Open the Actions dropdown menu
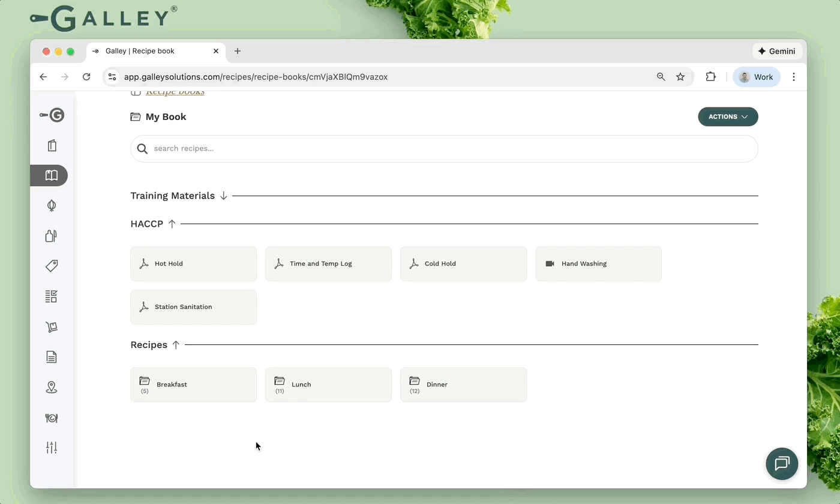The width and height of the screenshot is (840, 504). click(x=728, y=116)
